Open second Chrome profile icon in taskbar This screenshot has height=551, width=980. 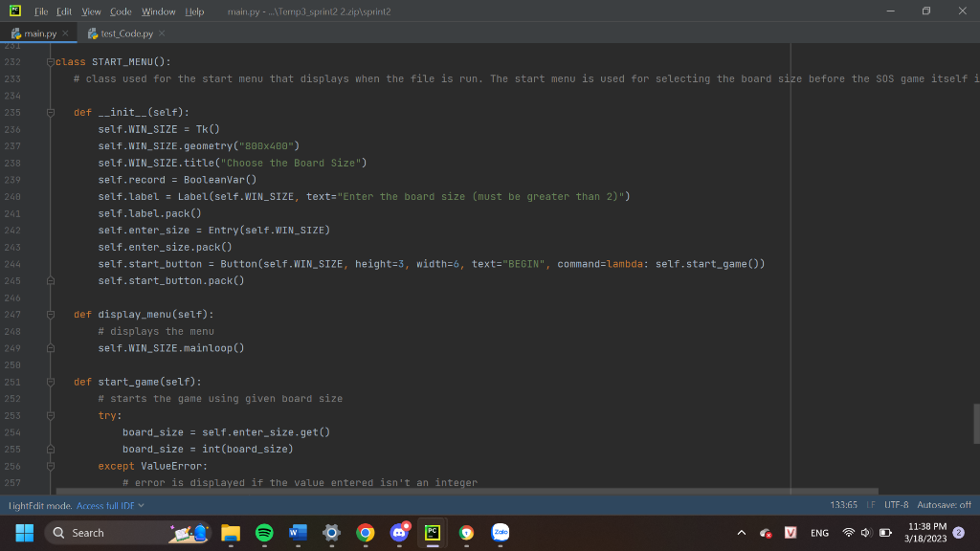466,533
